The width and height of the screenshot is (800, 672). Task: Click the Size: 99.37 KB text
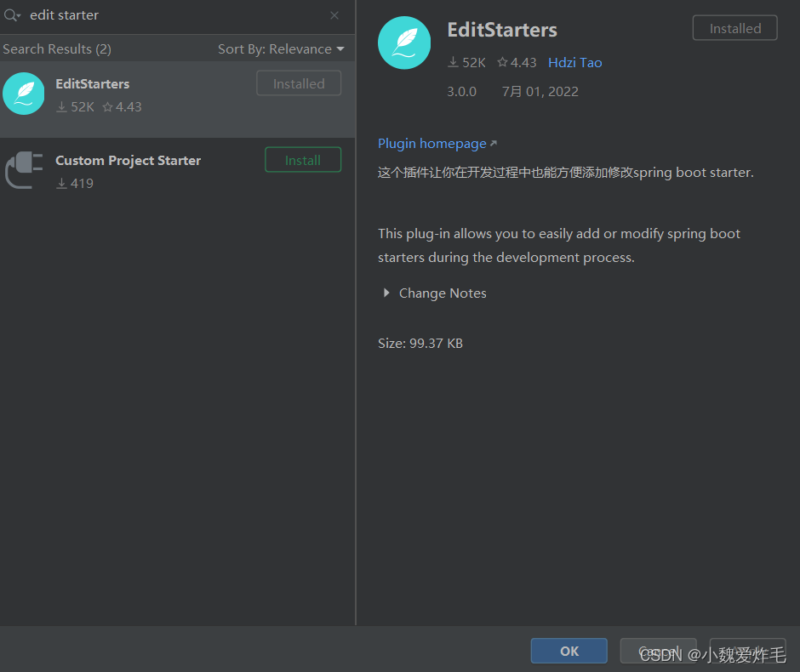click(420, 343)
